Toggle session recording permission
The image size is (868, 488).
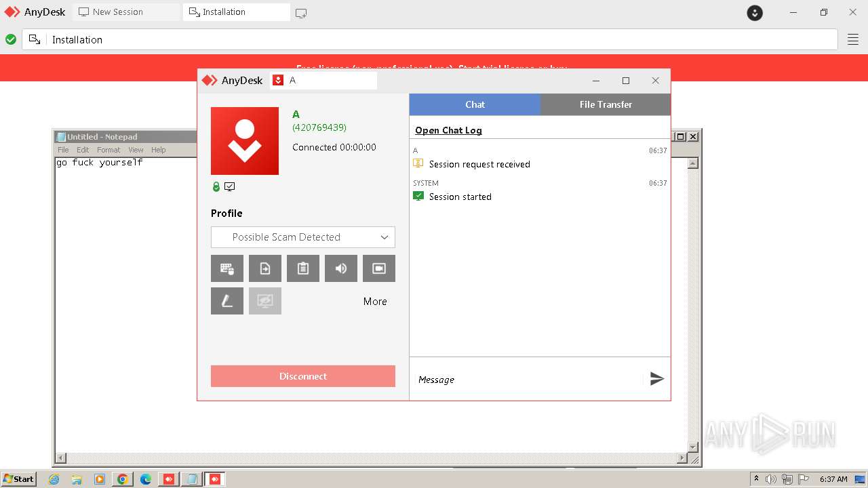coord(379,268)
